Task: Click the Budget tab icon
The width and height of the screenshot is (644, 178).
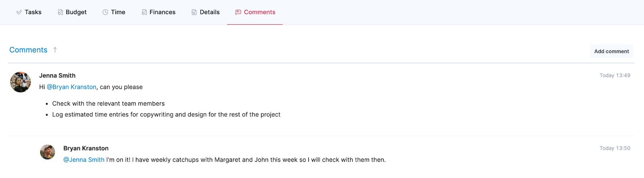Action: [x=60, y=12]
